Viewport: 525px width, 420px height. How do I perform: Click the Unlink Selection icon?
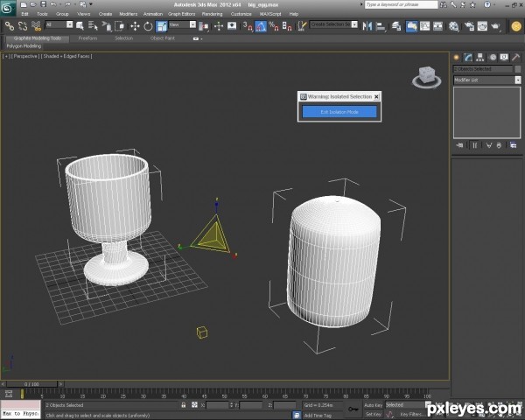click(23, 25)
